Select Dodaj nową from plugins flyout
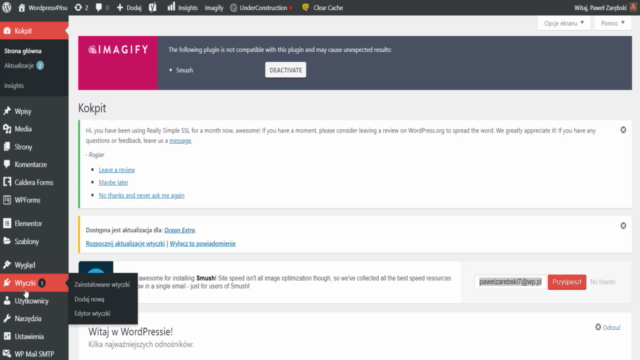This screenshot has width=640, height=360. (89, 299)
